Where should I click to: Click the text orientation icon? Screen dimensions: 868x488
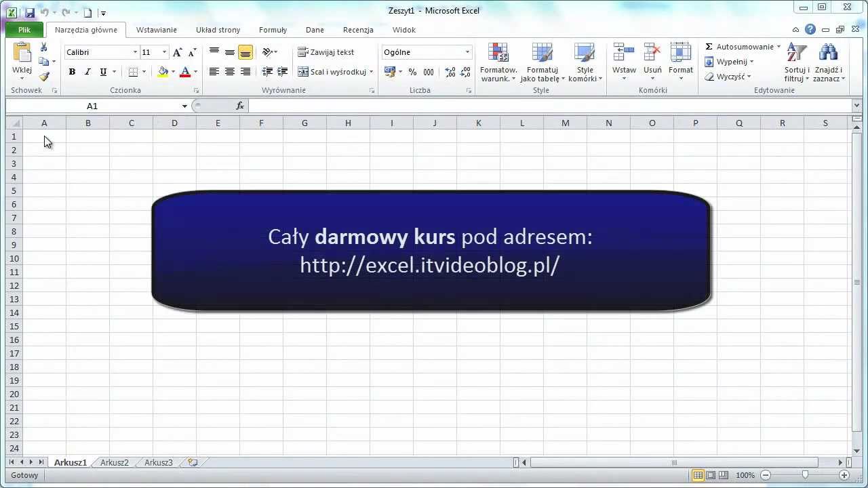pyautogui.click(x=267, y=52)
